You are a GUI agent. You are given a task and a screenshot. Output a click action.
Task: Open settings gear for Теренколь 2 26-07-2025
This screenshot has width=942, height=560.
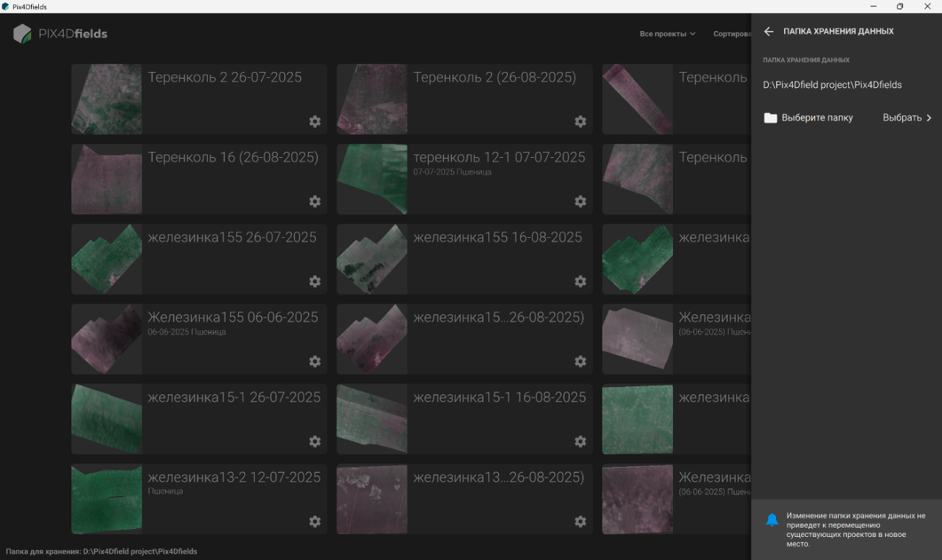tap(315, 122)
